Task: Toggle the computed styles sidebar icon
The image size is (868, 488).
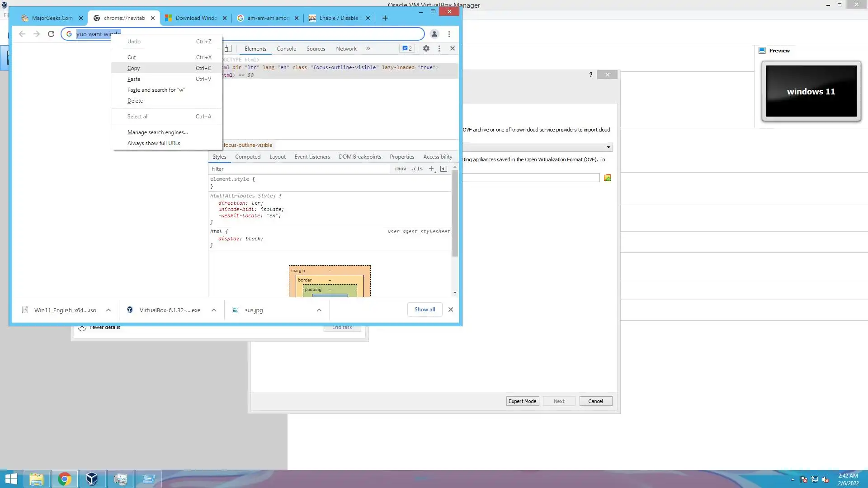Action: pyautogui.click(x=443, y=169)
